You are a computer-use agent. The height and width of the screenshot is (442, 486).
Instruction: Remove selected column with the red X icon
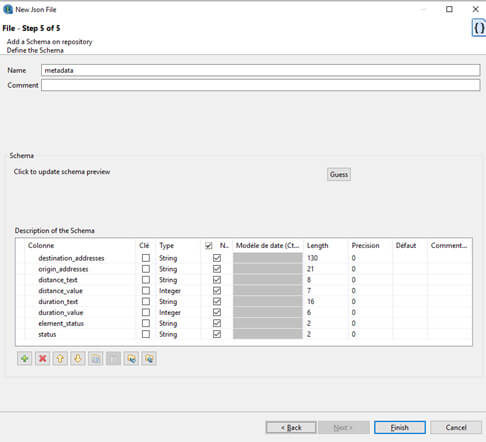pyautogui.click(x=42, y=359)
